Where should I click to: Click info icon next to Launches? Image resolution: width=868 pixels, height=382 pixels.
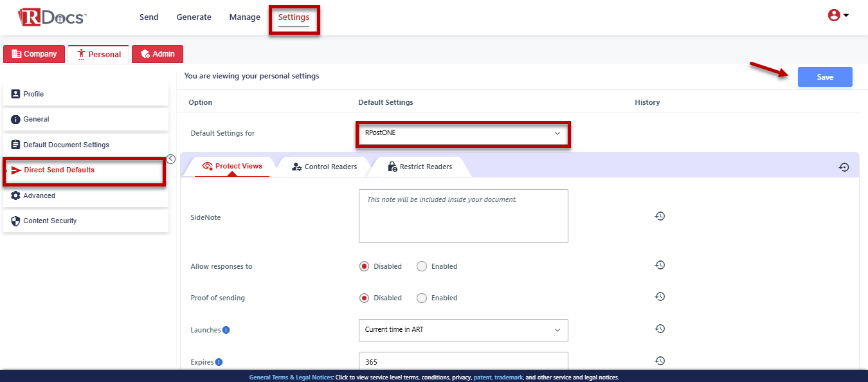coord(226,330)
